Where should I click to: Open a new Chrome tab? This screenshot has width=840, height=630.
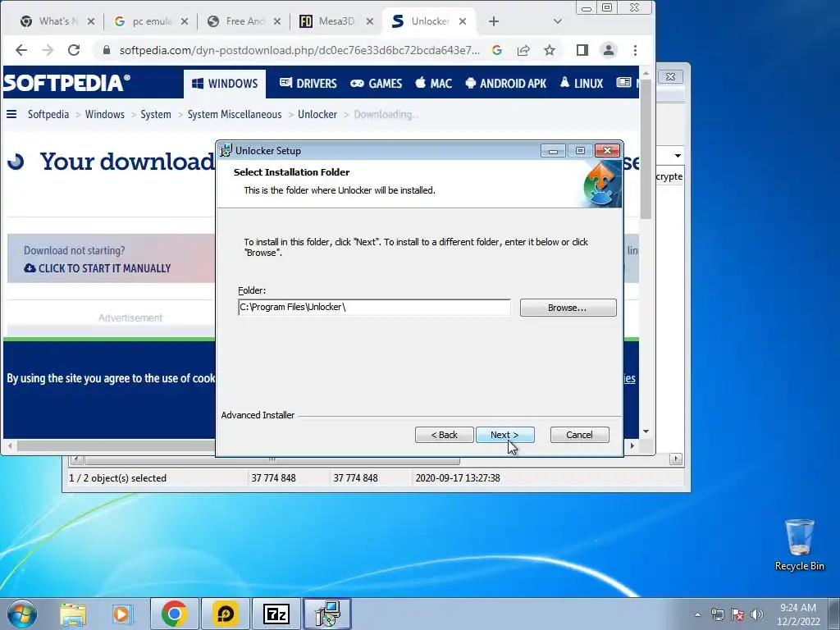coord(494,21)
